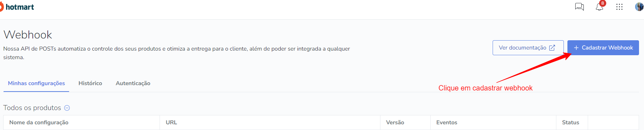Click the Versão column header

[395, 123]
